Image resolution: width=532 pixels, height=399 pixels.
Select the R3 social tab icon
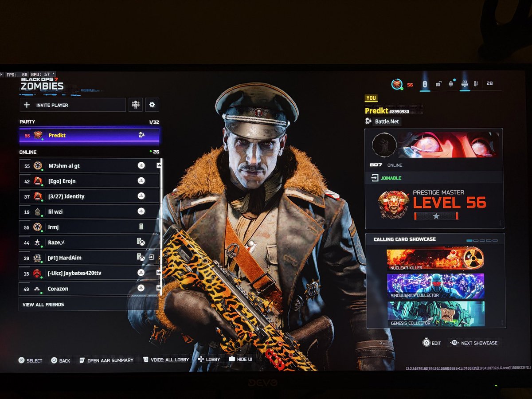465,83
